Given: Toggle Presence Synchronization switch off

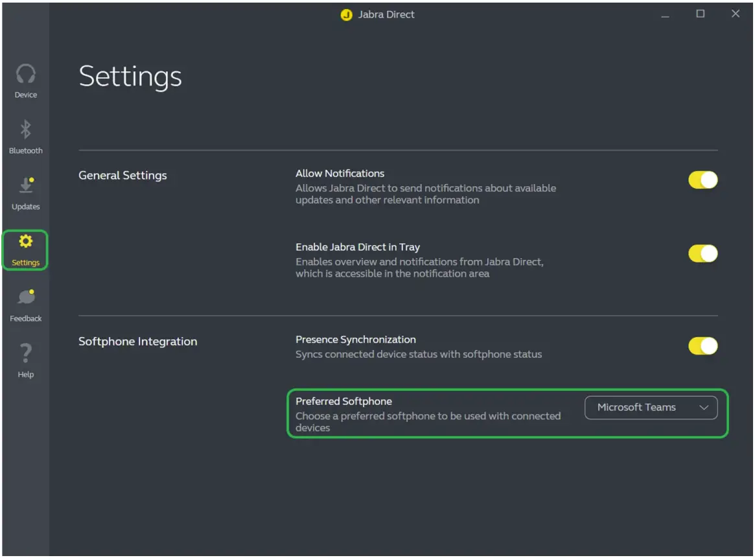Looking at the screenshot, I should click(x=703, y=346).
